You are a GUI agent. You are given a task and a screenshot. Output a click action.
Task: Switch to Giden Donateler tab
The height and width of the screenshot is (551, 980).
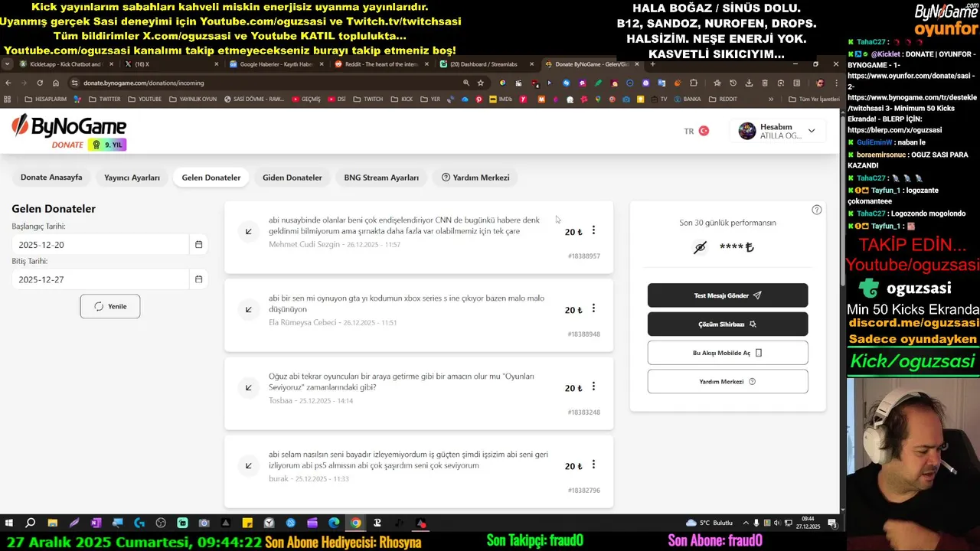pos(292,178)
